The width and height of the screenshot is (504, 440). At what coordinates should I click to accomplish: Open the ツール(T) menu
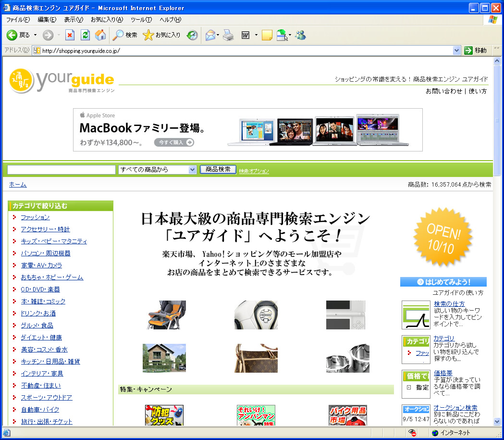point(141,20)
